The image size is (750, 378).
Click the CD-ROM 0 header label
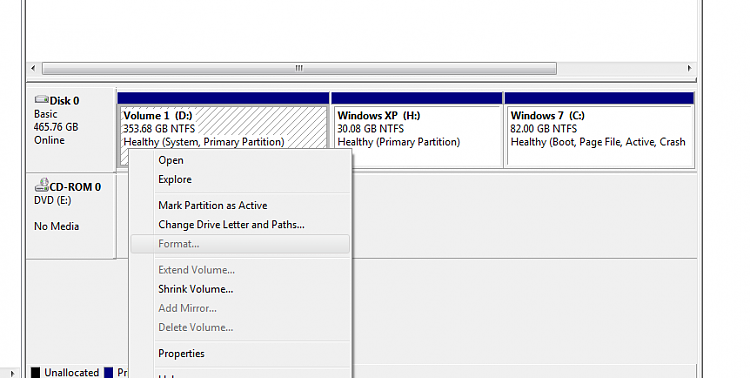click(76, 187)
